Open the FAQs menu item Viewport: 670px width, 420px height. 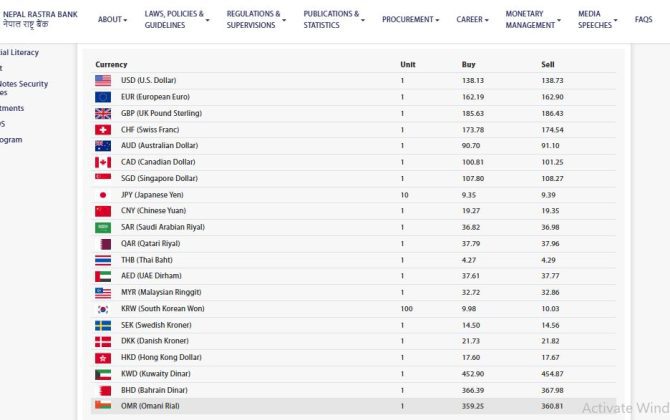click(643, 20)
